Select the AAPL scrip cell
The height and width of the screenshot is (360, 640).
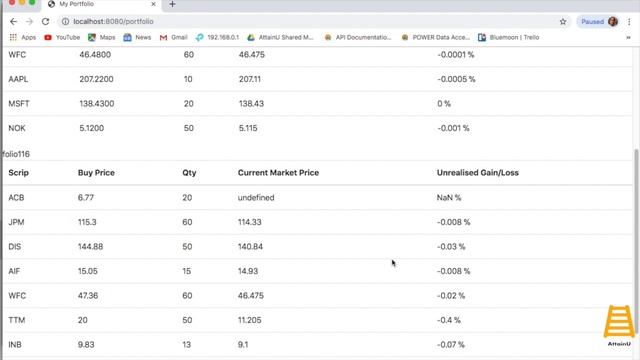[18, 79]
